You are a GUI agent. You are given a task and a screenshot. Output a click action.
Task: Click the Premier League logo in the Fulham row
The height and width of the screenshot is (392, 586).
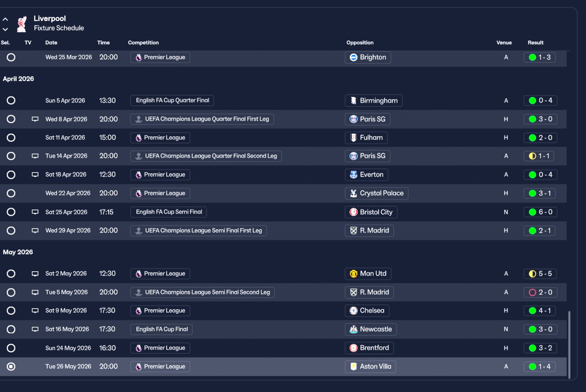point(139,138)
